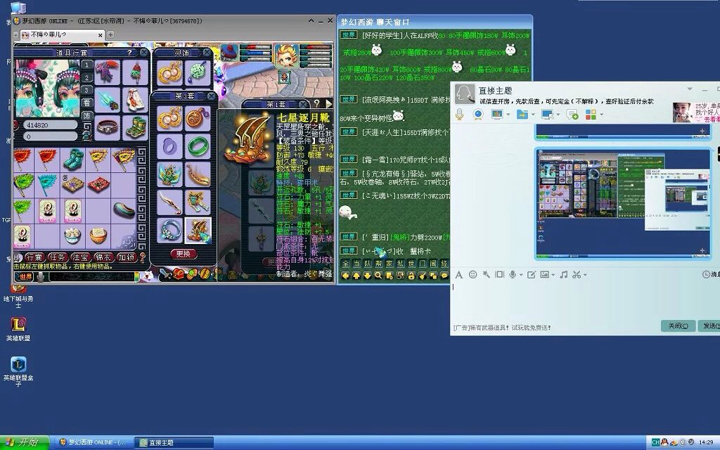The width and height of the screenshot is (720, 450).
Task: Open the help question mark on inventory panel
Action: (129, 53)
